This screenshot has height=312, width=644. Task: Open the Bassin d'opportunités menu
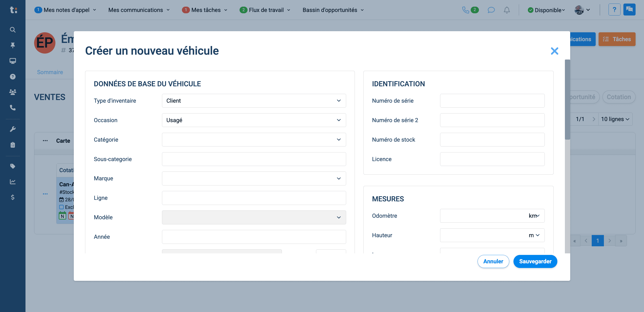(x=333, y=10)
